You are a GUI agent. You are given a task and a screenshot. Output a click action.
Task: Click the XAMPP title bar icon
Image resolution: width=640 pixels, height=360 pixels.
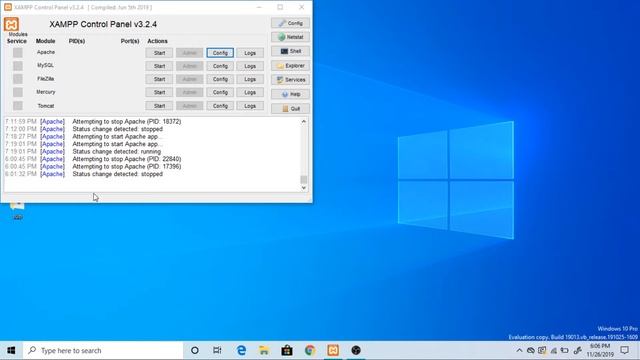(x=8, y=7)
